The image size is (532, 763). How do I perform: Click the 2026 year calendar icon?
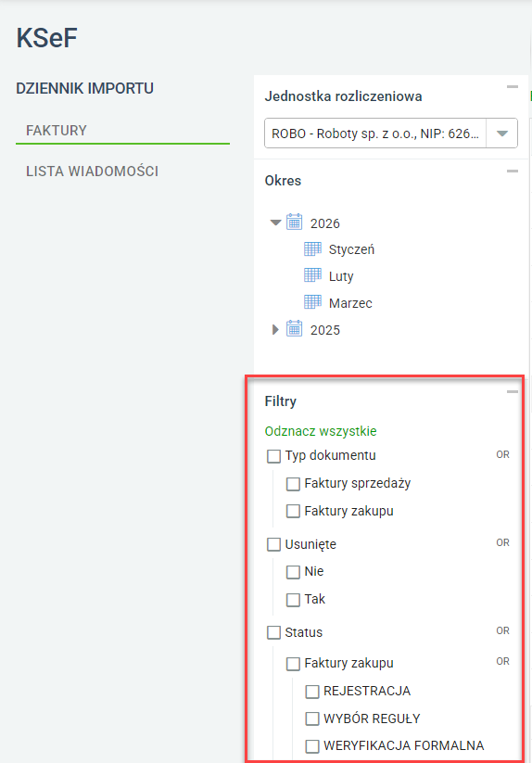294,222
